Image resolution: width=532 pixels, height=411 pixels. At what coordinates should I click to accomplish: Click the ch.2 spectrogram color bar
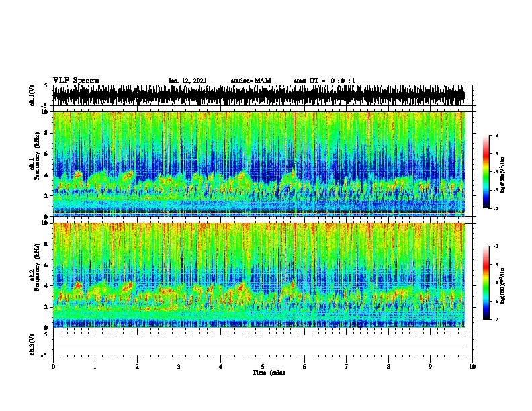486,283
